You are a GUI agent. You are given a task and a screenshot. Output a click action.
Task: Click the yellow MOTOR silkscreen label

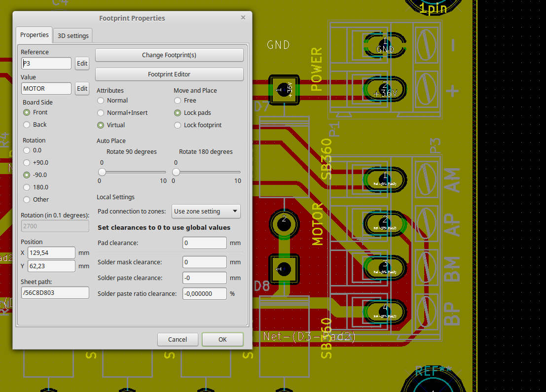click(318, 224)
